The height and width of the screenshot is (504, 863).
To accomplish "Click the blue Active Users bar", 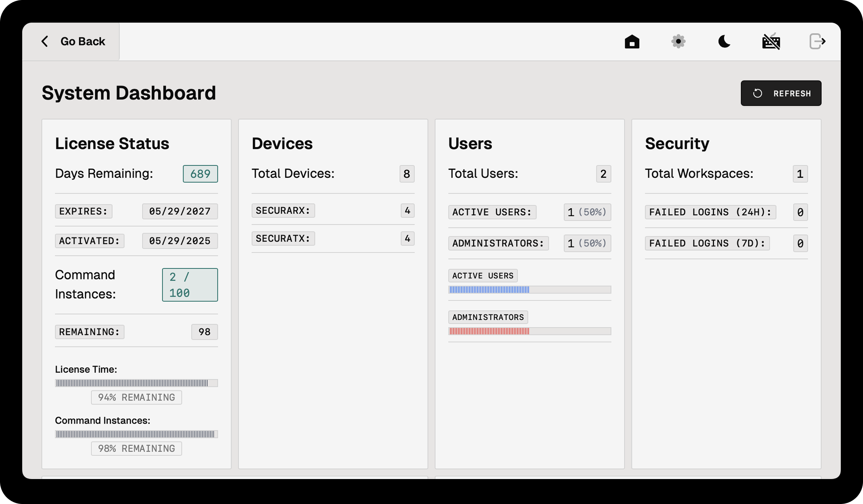I will pyautogui.click(x=529, y=290).
